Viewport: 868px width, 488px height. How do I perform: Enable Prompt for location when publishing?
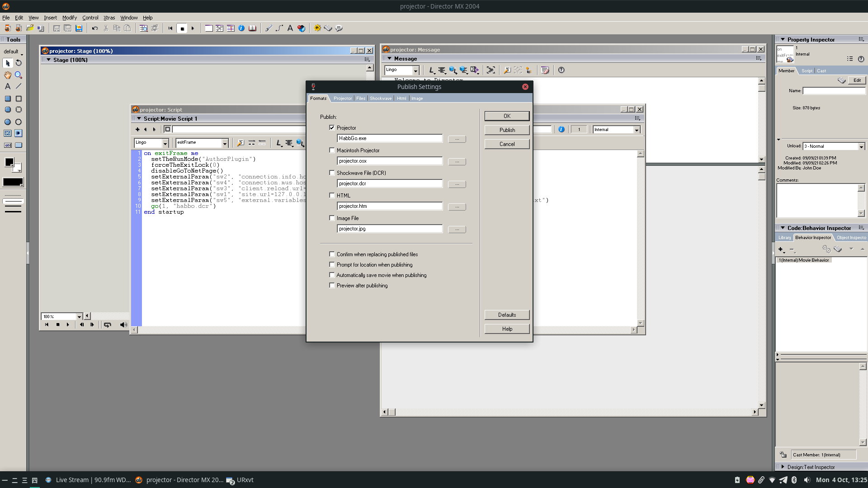(332, 265)
